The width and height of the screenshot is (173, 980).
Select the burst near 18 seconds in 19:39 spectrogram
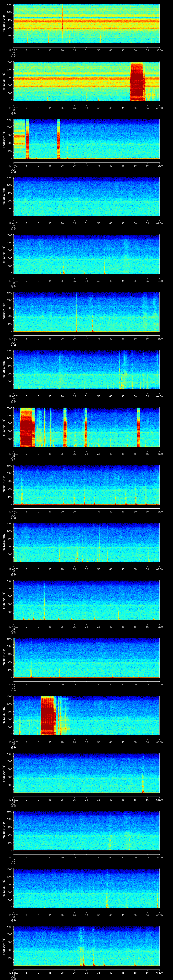[x=58, y=139]
